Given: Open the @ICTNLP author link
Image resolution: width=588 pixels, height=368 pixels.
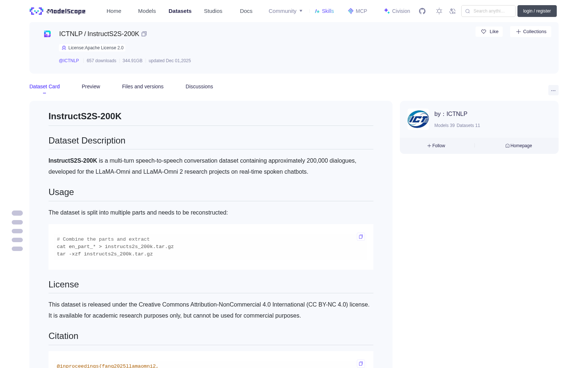Looking at the screenshot, I should point(69,61).
